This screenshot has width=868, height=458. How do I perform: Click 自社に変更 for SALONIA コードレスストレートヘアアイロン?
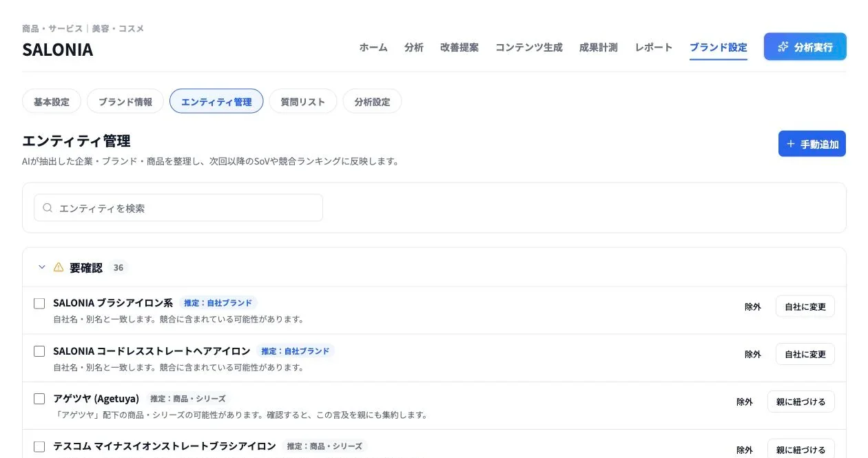pos(805,354)
